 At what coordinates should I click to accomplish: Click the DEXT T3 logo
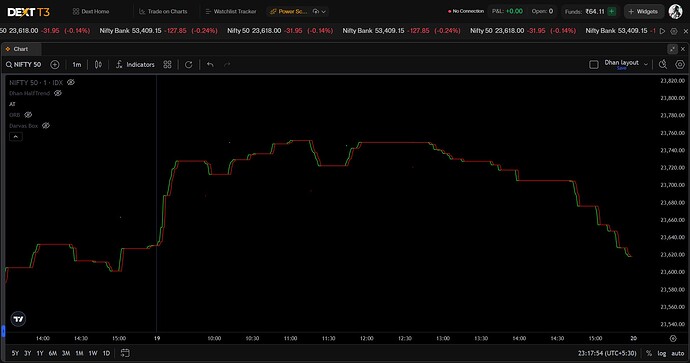pyautogui.click(x=29, y=12)
